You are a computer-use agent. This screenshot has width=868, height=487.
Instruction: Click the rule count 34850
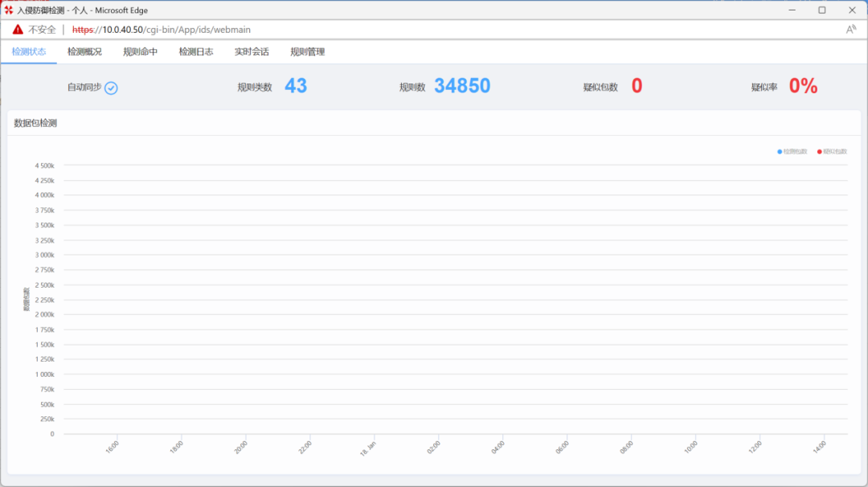tap(462, 86)
